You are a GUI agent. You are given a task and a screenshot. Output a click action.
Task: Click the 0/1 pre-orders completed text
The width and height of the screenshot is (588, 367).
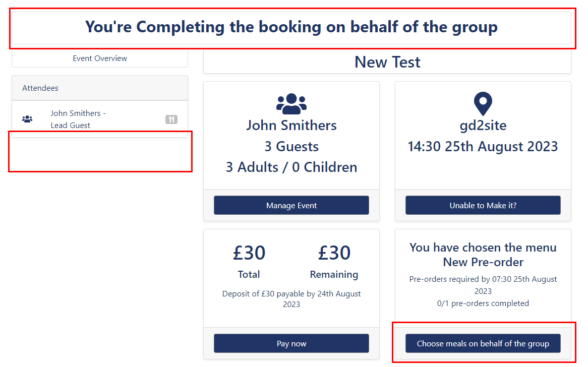click(x=483, y=303)
